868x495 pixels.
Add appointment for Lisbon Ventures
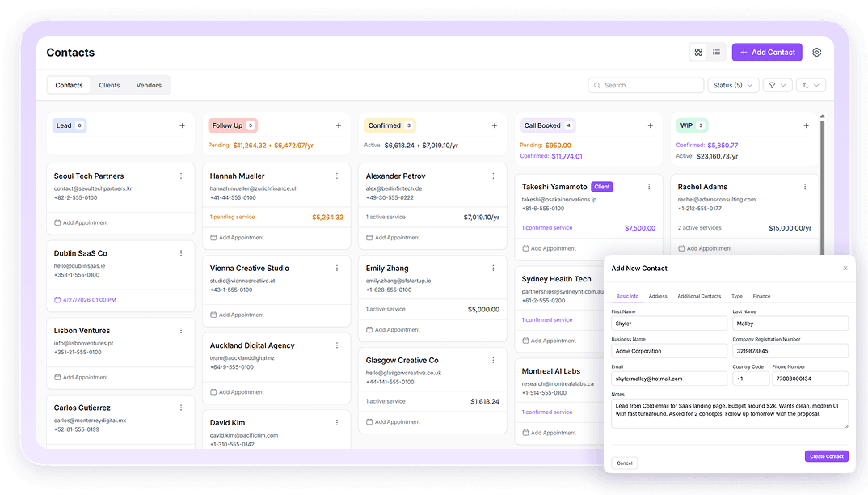coord(81,378)
